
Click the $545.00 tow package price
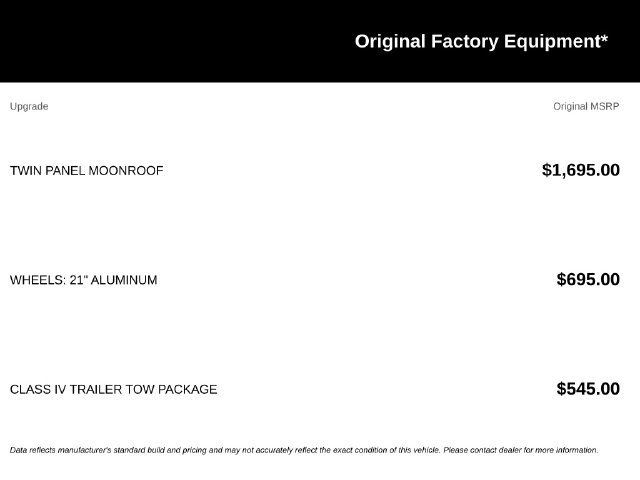pyautogui.click(x=588, y=389)
